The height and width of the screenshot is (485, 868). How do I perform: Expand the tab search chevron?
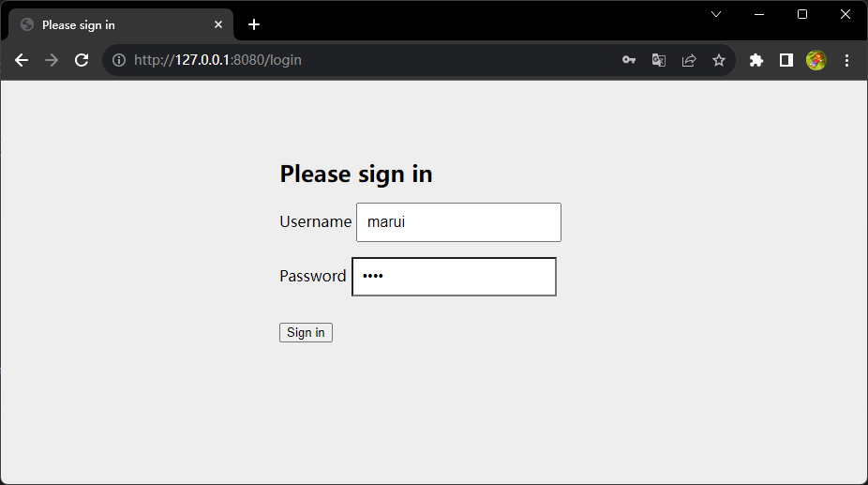tap(716, 14)
